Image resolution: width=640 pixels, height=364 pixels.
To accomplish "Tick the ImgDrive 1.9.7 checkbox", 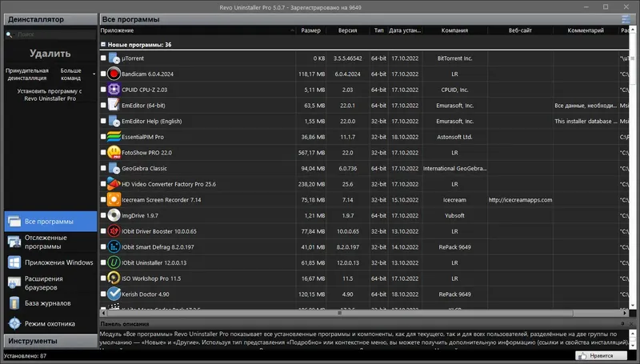I will 103,215.
